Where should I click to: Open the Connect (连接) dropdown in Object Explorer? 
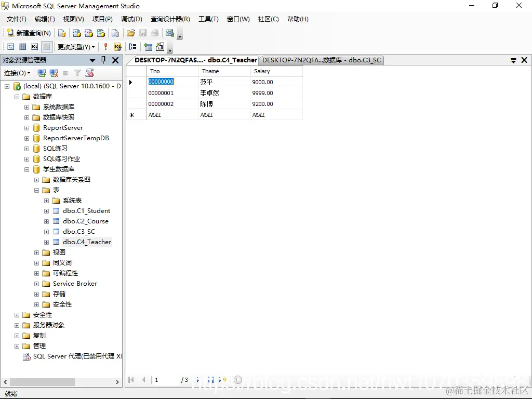[x=17, y=73]
